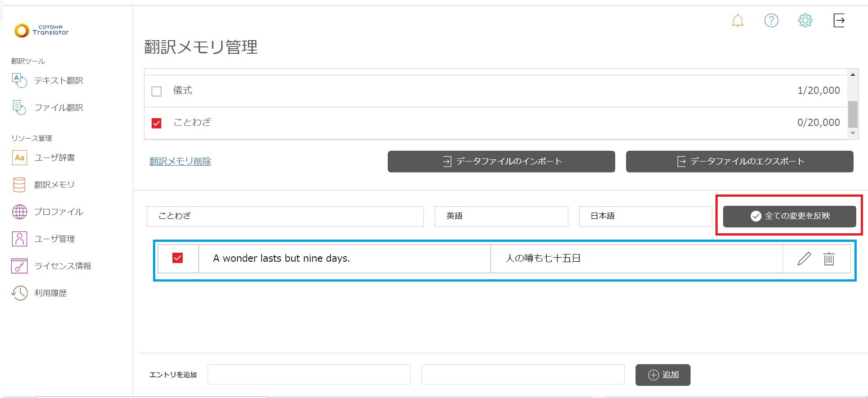Click the logout exit icon
Image resolution: width=868 pixels, height=398 pixels.
pos(839,20)
